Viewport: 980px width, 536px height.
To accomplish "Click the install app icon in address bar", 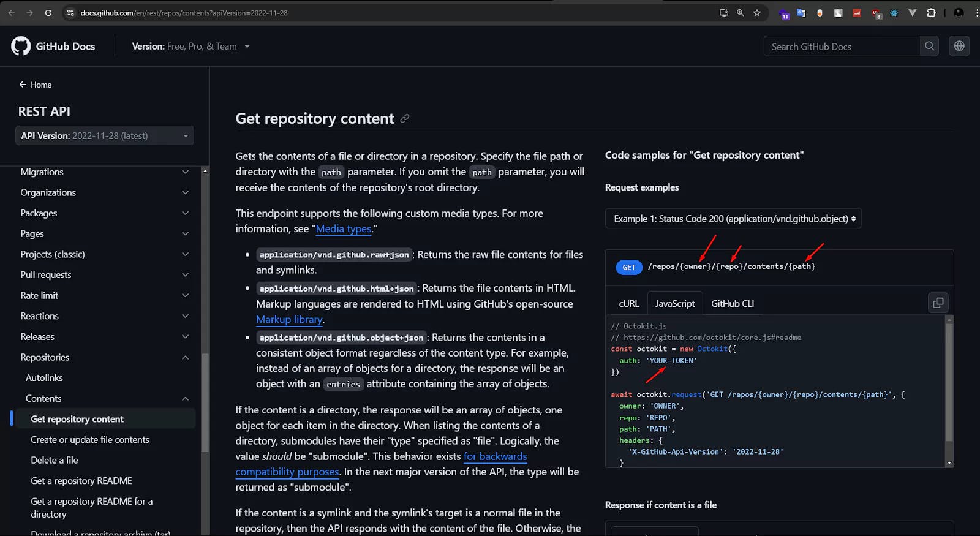I will tap(723, 13).
